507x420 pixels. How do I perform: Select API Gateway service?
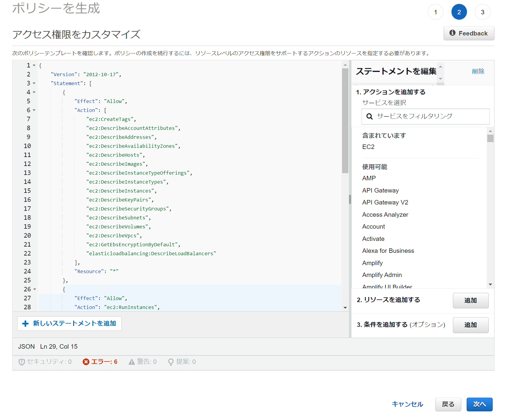pos(380,190)
